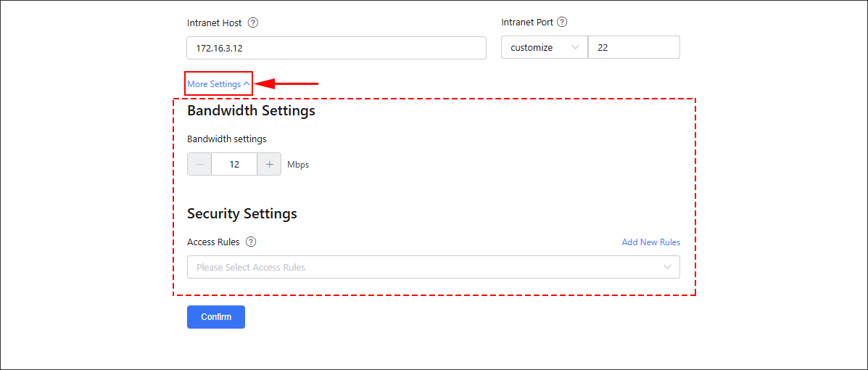
Task: Decrease bandwidth with the minus button
Action: pyautogui.click(x=199, y=165)
